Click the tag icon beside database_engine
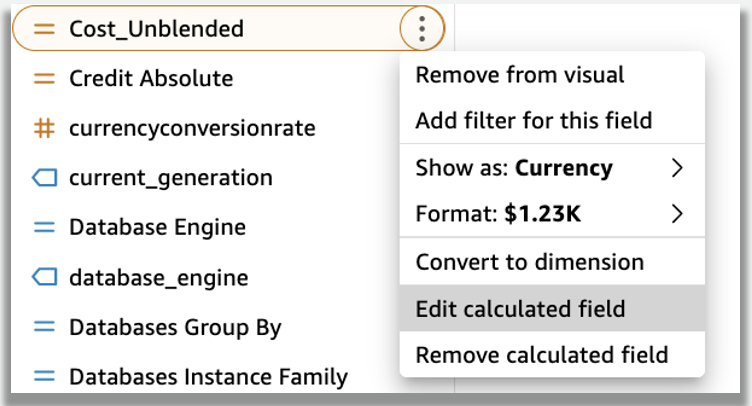 [44, 277]
